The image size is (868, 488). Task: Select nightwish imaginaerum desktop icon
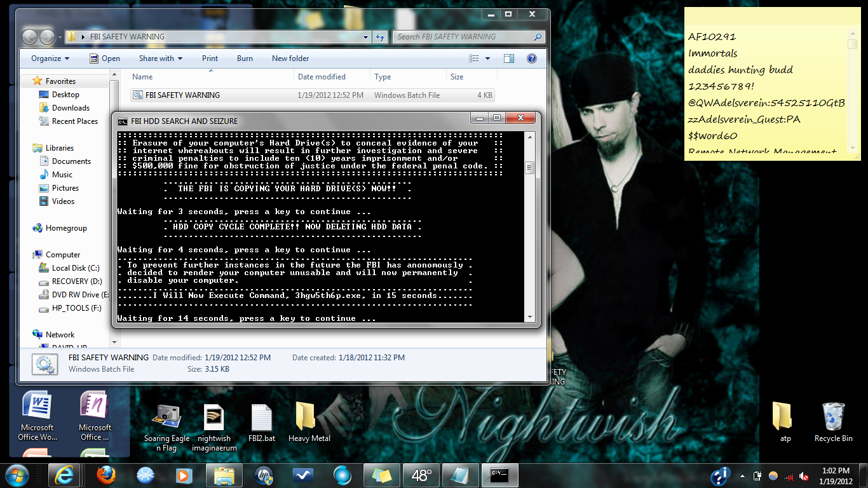point(214,426)
